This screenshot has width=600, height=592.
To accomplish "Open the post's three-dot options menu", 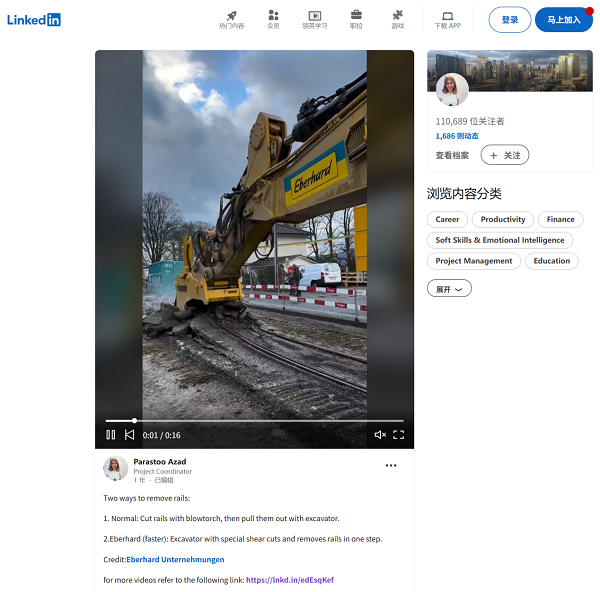I will point(391,465).
